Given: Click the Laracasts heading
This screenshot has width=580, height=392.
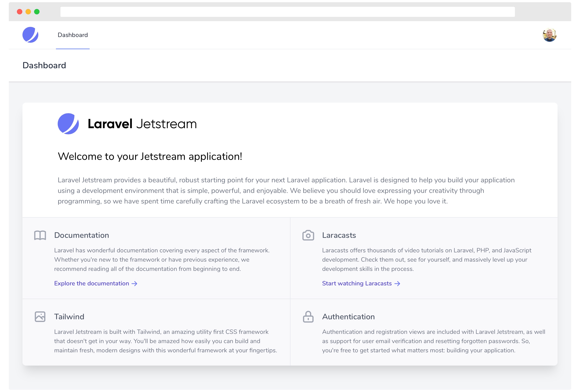Looking at the screenshot, I should tap(339, 235).
